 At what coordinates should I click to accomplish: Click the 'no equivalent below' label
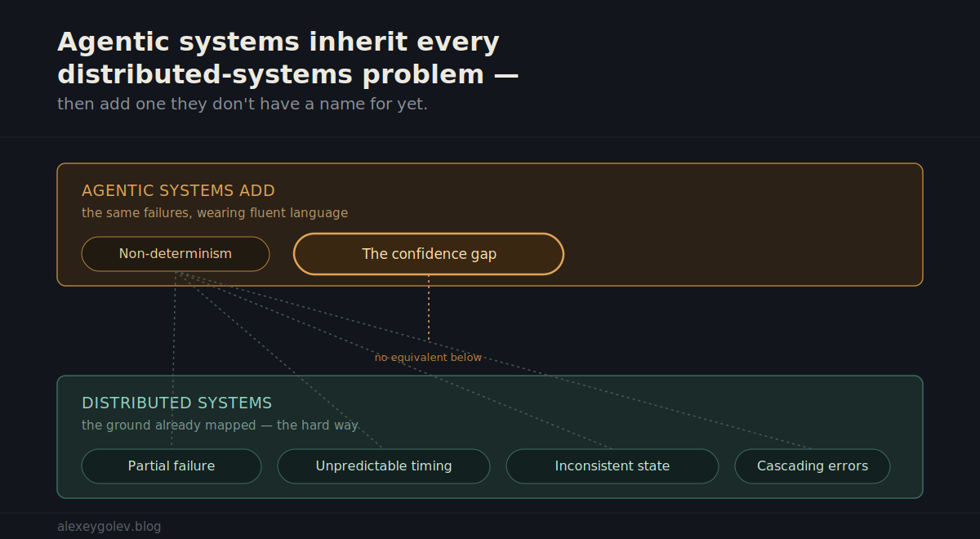(429, 358)
